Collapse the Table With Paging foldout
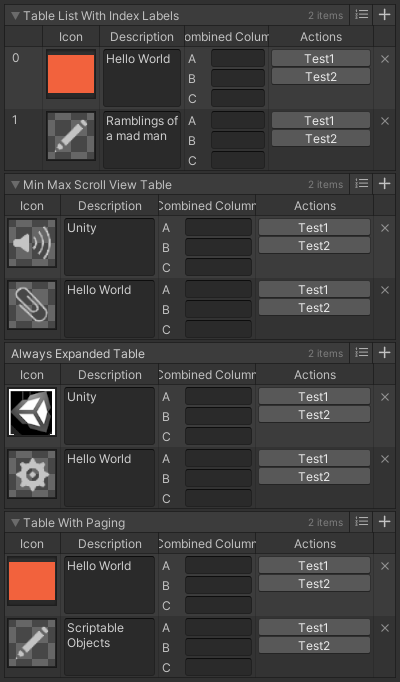 (16, 523)
